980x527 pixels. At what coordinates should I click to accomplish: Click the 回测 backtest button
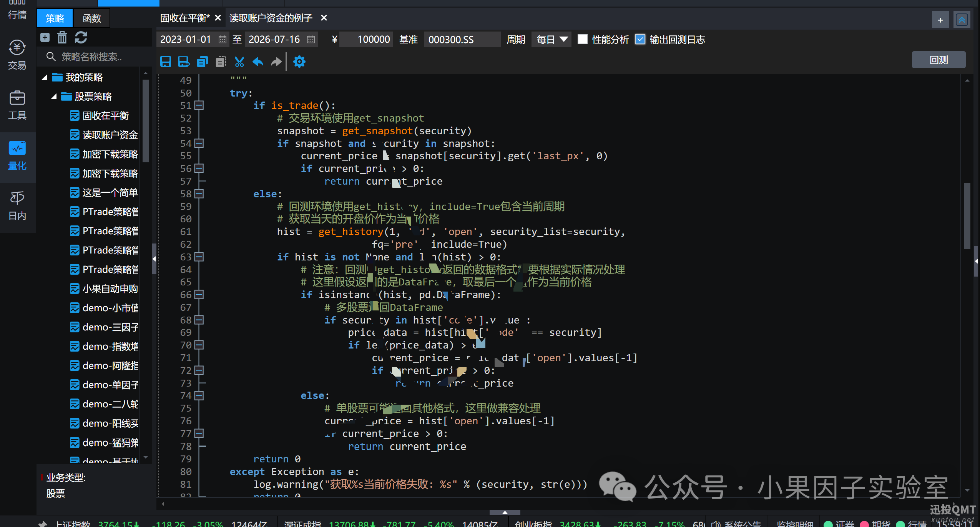(x=938, y=60)
